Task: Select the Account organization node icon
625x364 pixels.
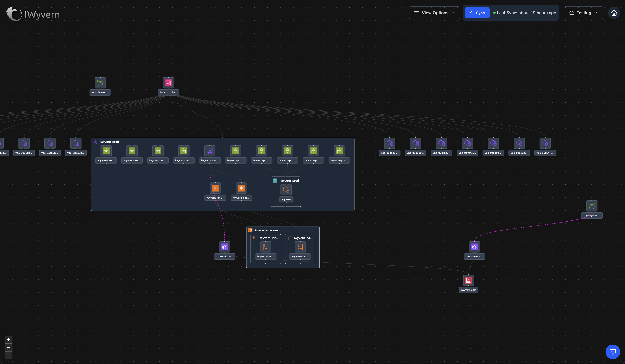Action: click(168, 83)
